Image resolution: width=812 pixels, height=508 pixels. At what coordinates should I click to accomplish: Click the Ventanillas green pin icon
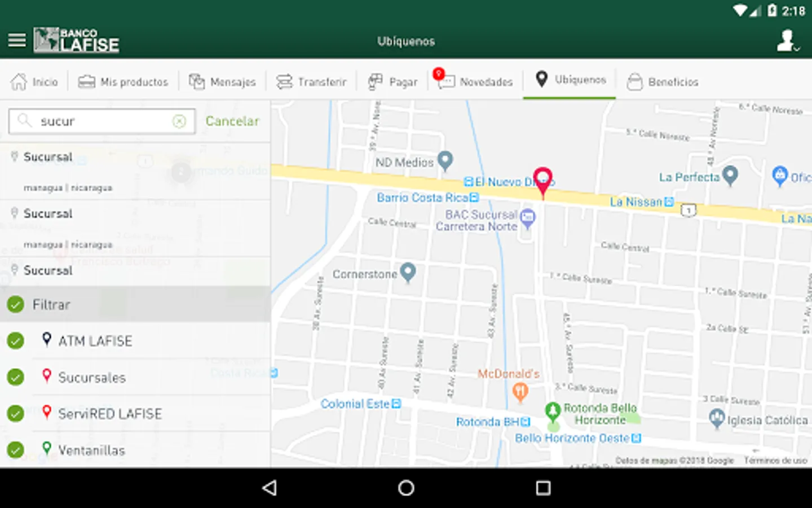47,449
